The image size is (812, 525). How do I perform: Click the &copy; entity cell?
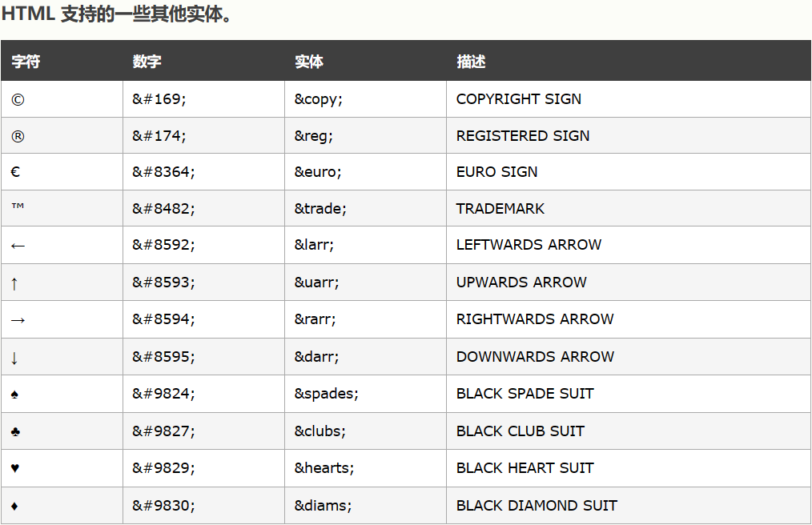click(318, 99)
